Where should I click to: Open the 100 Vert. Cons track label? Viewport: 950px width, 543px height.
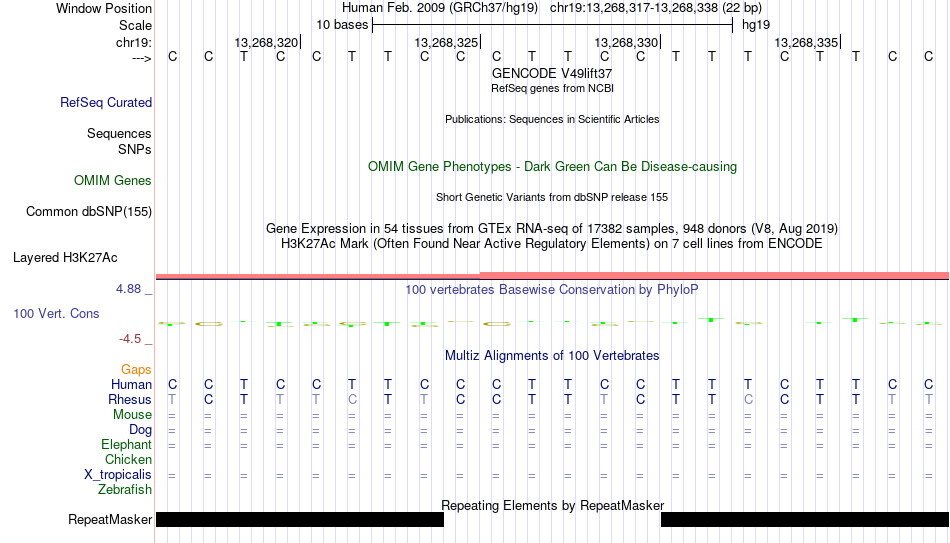click(x=56, y=313)
